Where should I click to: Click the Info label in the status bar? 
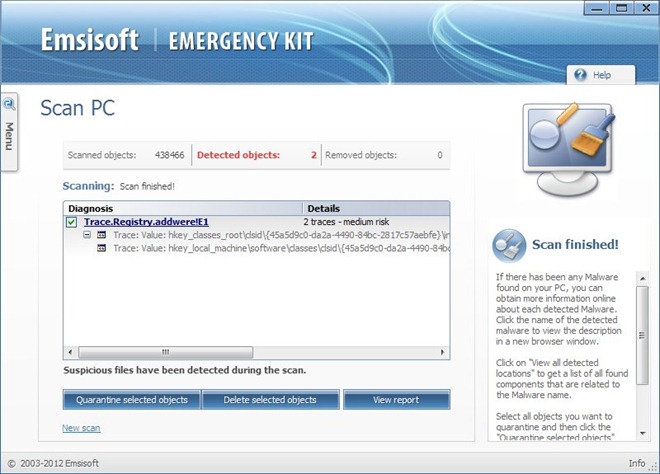click(637, 463)
